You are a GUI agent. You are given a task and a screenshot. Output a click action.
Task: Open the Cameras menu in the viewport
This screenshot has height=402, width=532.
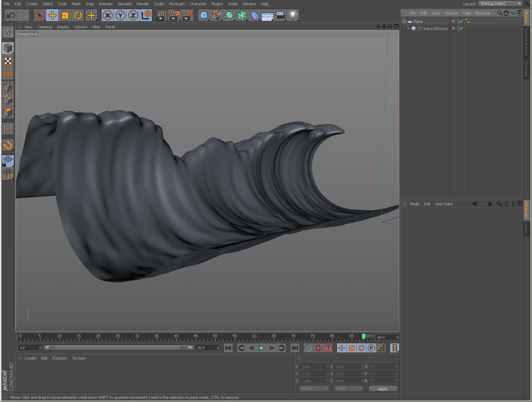(x=45, y=27)
